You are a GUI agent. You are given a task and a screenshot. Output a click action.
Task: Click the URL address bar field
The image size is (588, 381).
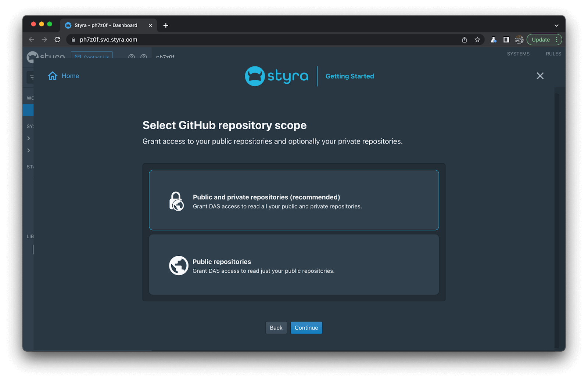[257, 40]
